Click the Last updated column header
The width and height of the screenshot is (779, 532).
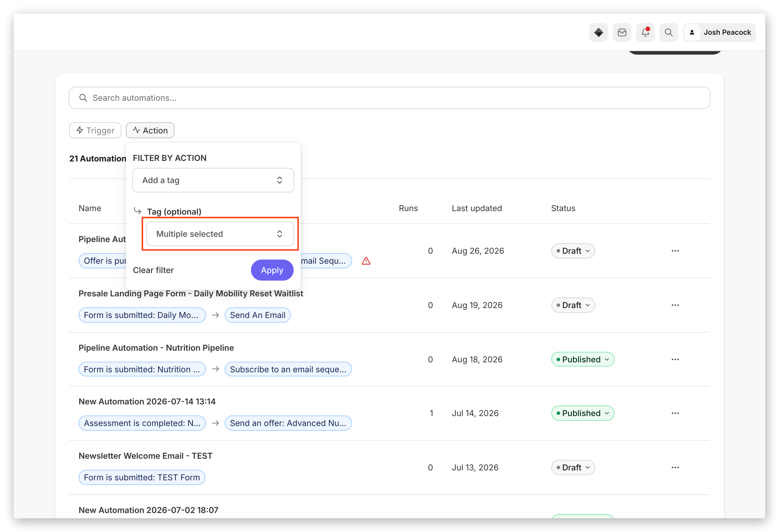pos(477,208)
